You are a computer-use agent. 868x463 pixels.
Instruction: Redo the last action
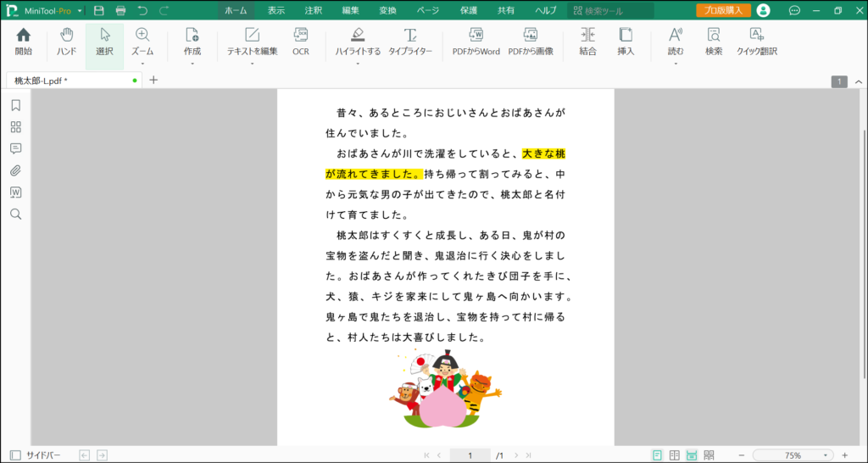[164, 10]
